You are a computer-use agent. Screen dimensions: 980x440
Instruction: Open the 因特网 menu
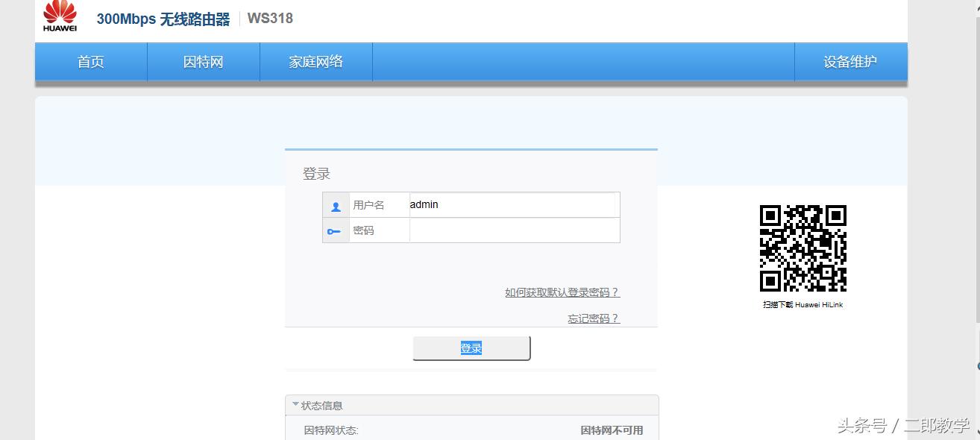coord(203,62)
